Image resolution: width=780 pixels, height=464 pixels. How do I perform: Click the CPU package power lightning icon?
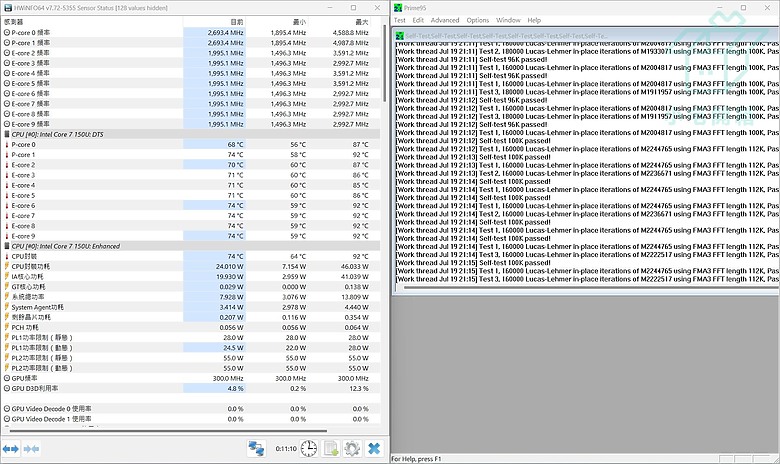coord(7,266)
